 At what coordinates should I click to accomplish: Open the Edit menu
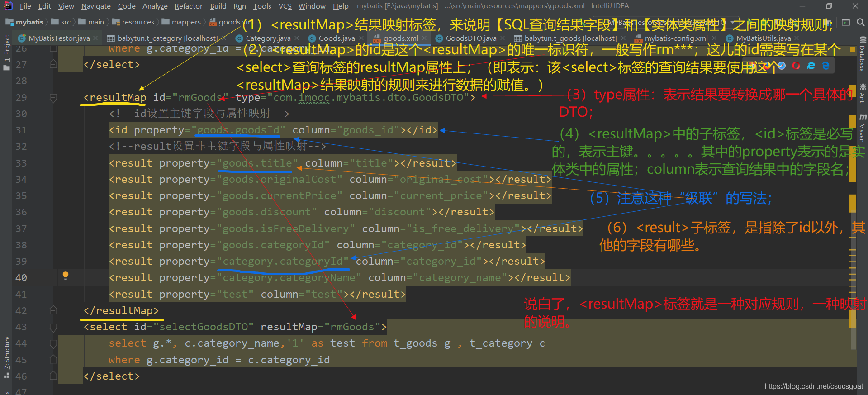[44, 6]
